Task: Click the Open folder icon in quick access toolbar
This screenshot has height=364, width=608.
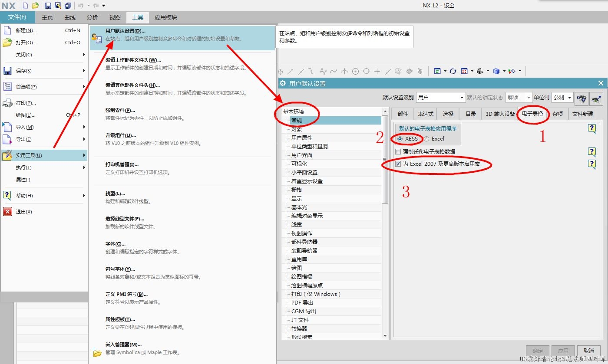Action: (x=36, y=6)
